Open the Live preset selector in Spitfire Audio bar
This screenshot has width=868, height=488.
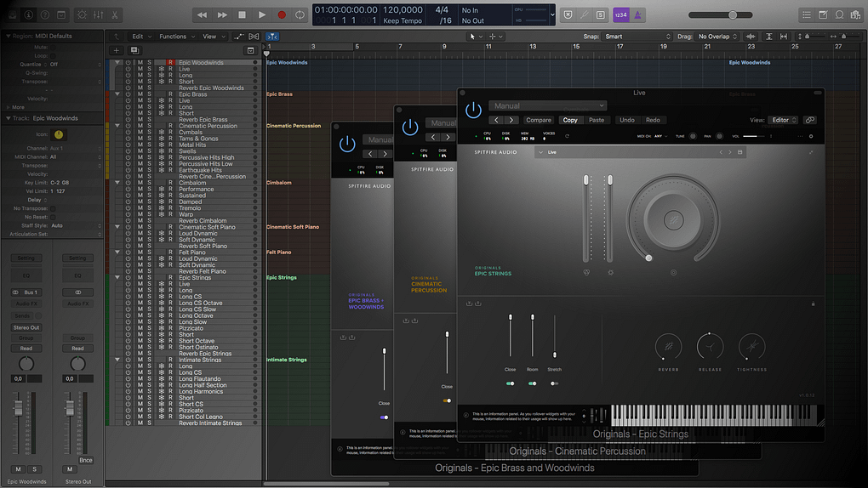pos(640,152)
